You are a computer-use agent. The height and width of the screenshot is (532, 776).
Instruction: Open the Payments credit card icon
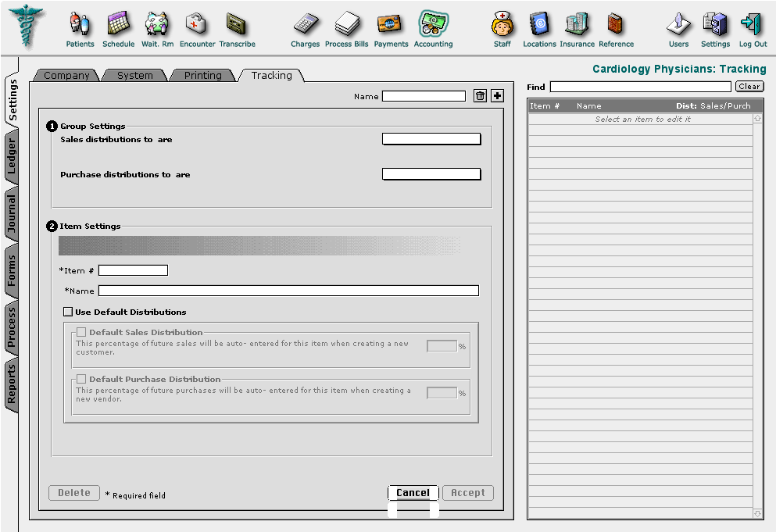point(391,24)
